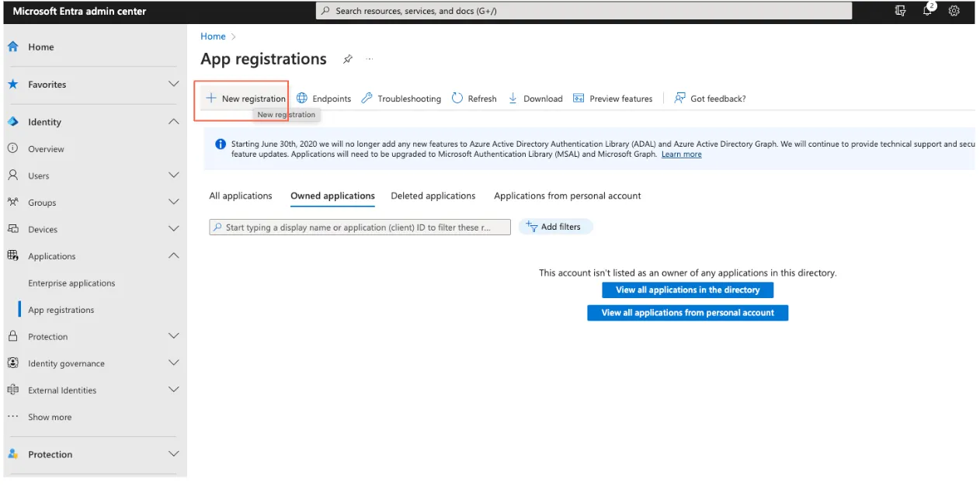
Task: Click the Troubleshooting wrench icon
Action: (x=367, y=98)
